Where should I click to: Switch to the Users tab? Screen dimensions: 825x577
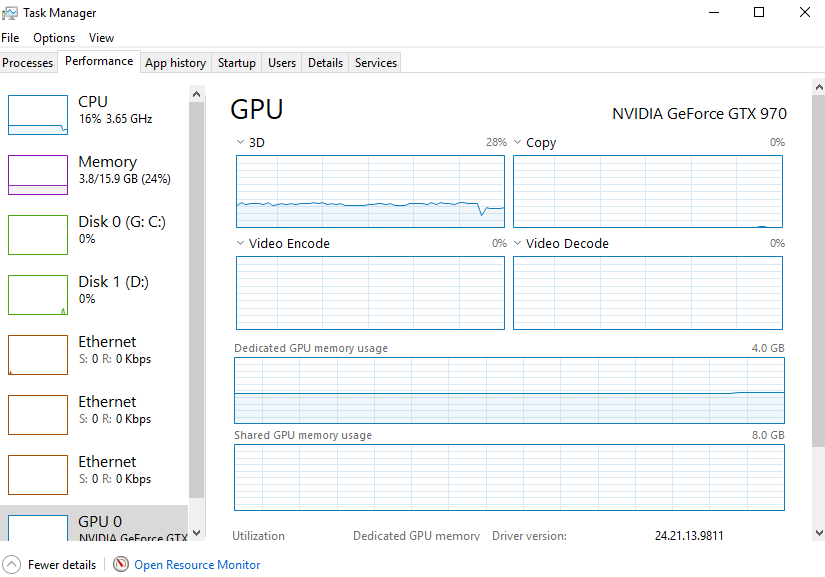tap(282, 63)
